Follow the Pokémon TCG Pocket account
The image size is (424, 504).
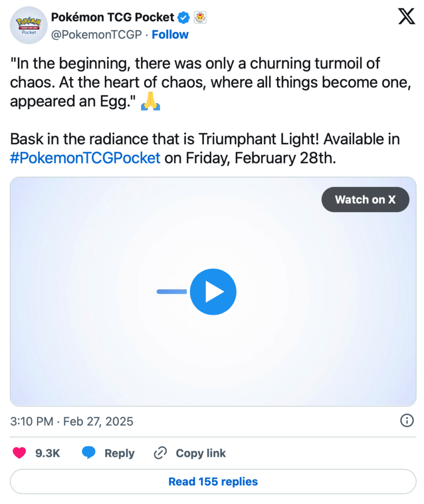(x=170, y=34)
